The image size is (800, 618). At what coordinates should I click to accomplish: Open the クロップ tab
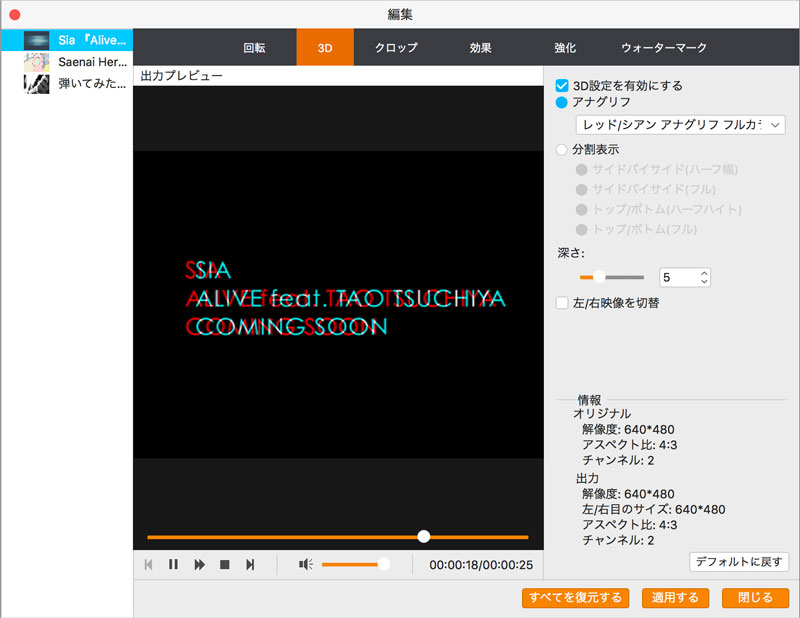(396, 47)
